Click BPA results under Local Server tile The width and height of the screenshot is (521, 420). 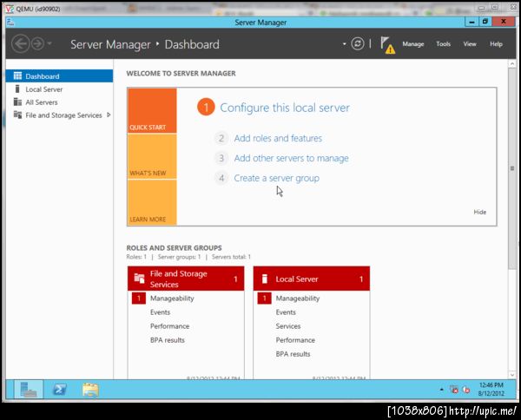[x=293, y=354]
